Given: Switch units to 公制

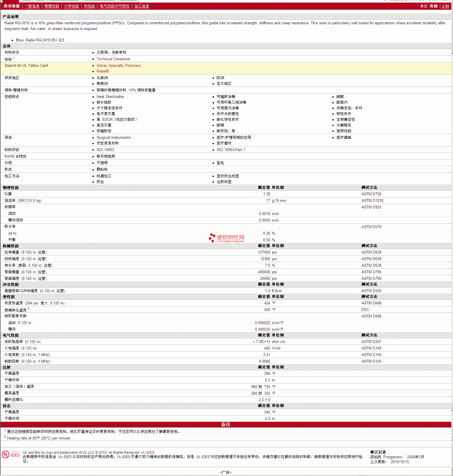Looking at the screenshot, I should pyautogui.click(x=445, y=6).
